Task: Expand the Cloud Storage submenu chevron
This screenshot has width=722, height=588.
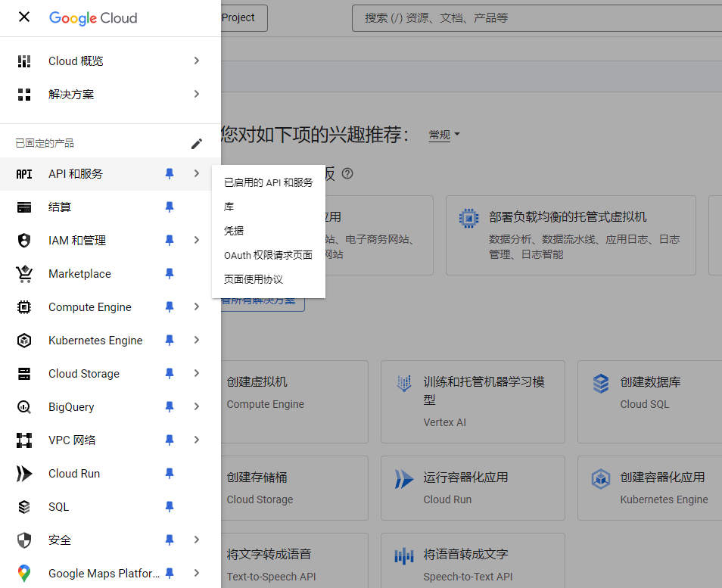Action: [197, 373]
